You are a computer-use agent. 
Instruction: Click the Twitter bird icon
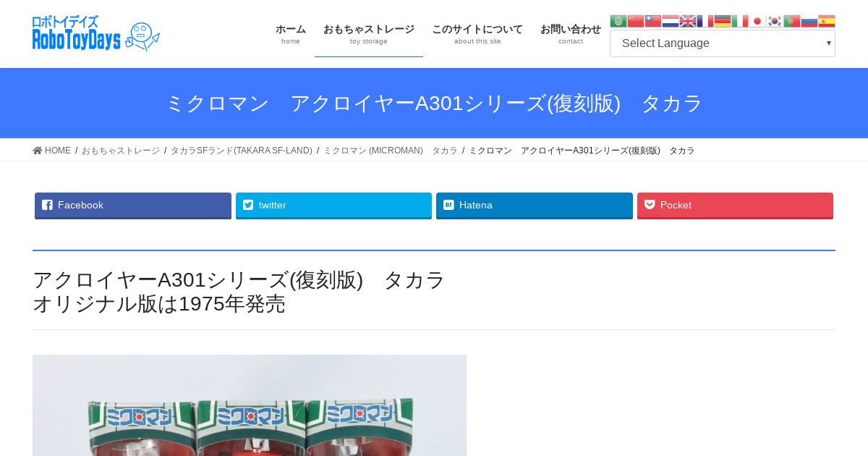click(x=248, y=205)
